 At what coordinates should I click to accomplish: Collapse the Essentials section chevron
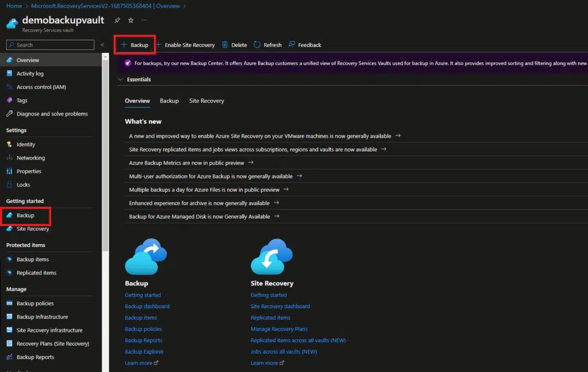click(121, 79)
